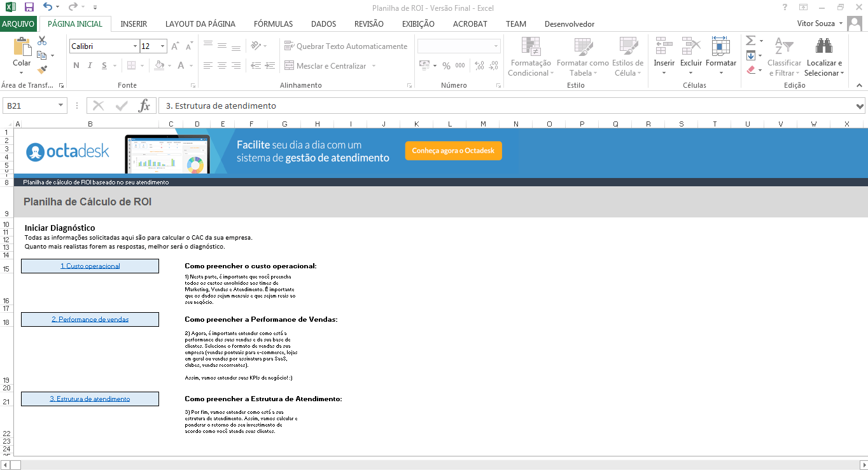Click the Clear eraser icon
The width and height of the screenshot is (868, 473).
click(x=751, y=70)
